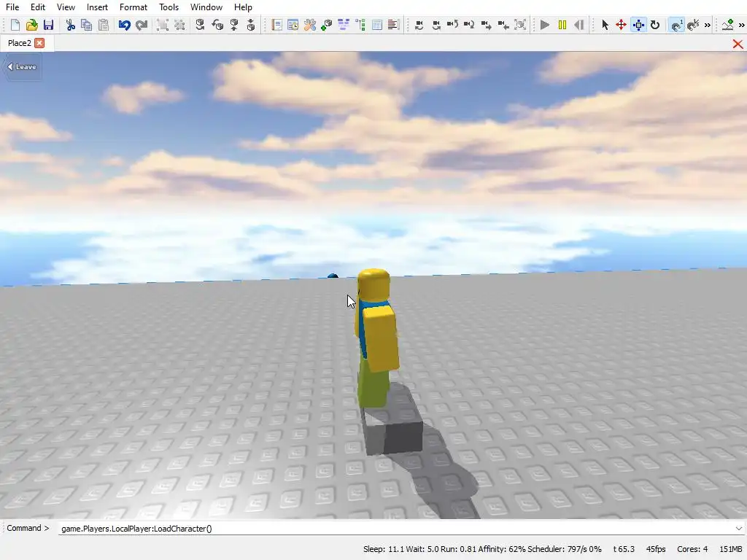Viewport: 747px width, 560px height.
Task: Start simulation with the Play button
Action: point(545,25)
